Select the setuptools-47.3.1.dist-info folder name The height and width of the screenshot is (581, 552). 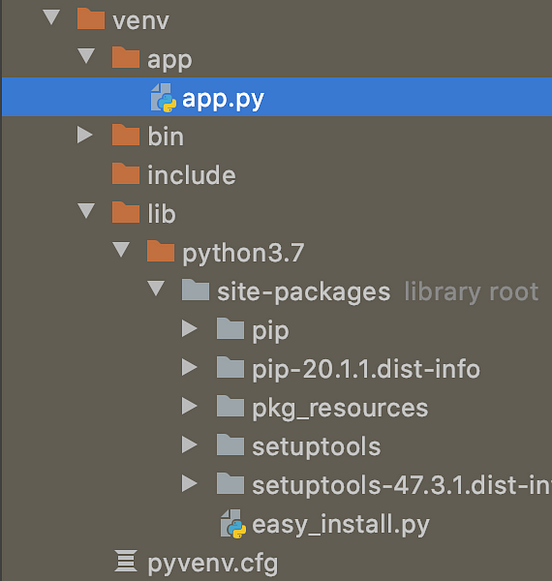click(402, 485)
